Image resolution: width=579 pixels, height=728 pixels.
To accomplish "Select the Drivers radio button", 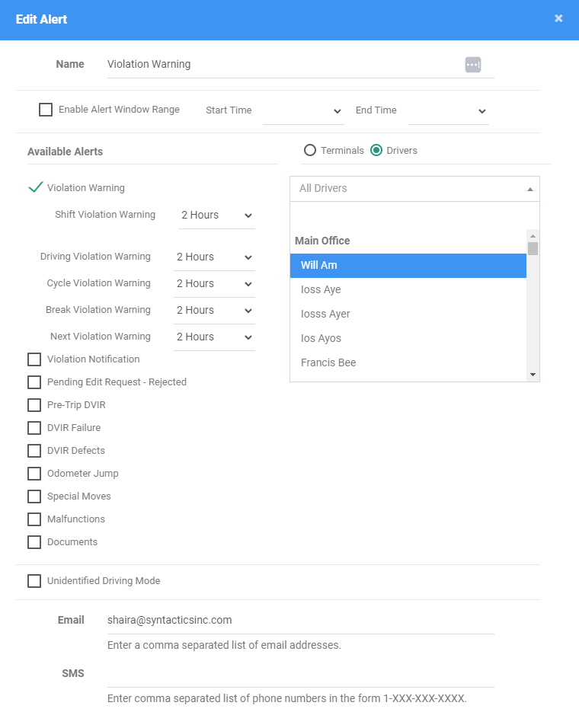I will tap(376, 150).
